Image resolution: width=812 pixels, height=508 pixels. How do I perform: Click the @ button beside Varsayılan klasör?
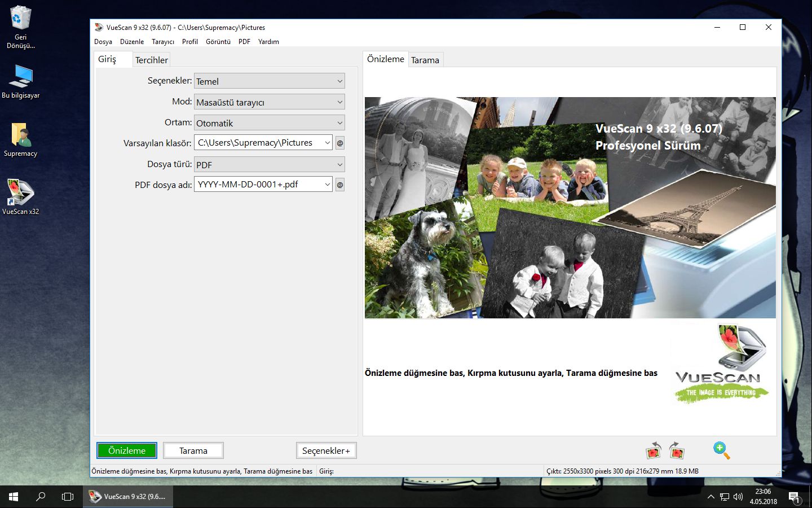coord(340,143)
